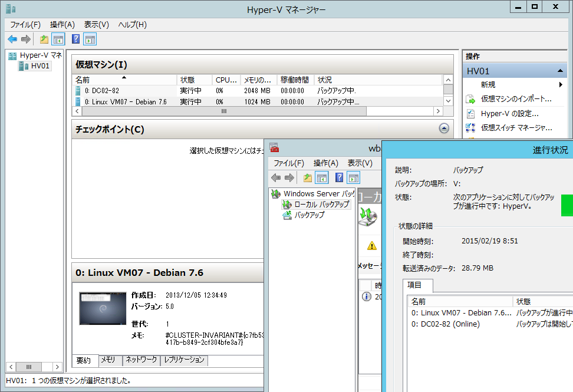Click the Hyper-V Settings icon in Actions pane
The height and width of the screenshot is (392, 573).
(x=470, y=114)
